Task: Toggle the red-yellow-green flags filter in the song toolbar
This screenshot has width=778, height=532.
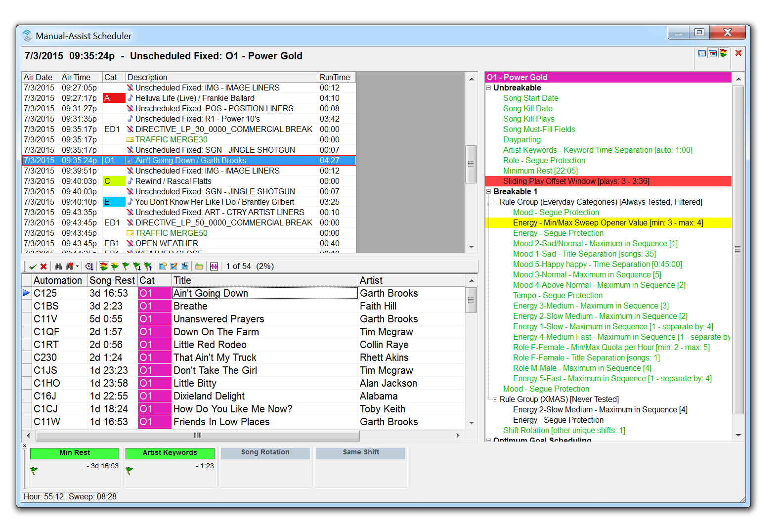Action: 104,266
